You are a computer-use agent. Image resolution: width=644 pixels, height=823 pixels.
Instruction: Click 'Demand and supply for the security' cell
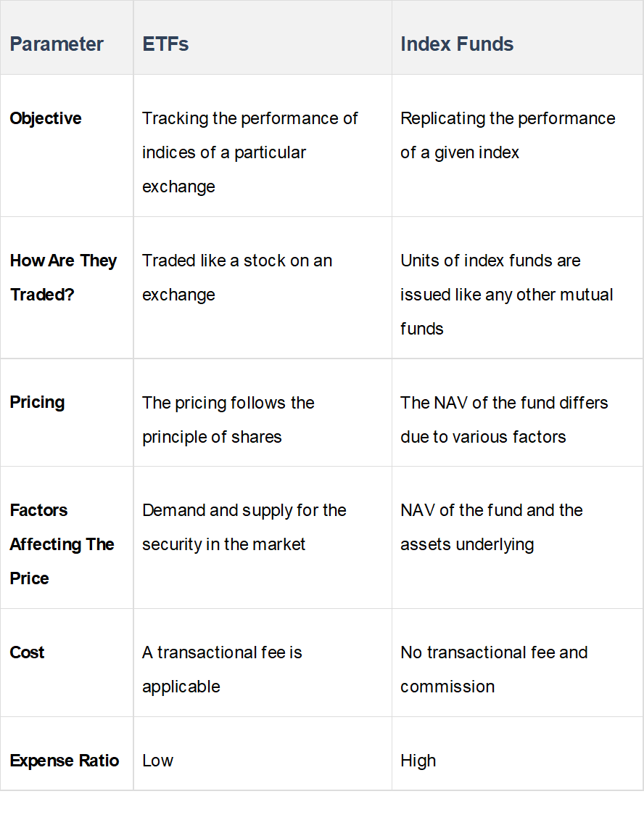244,527
